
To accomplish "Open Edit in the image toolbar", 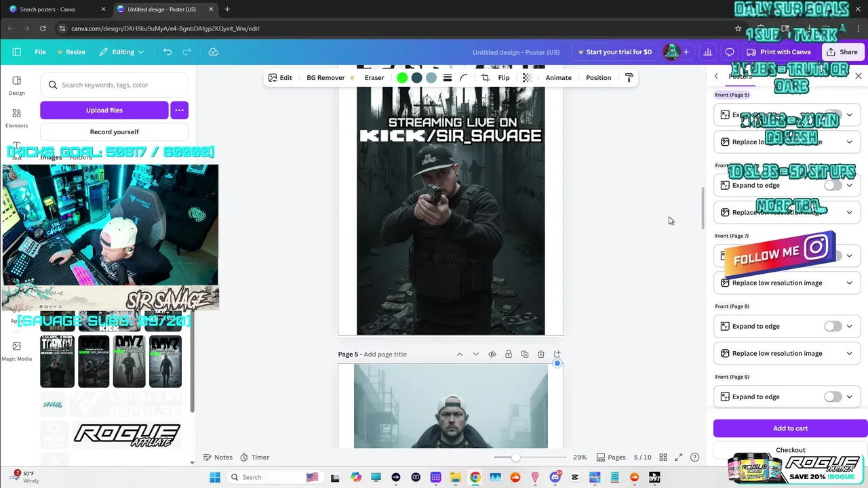I will pyautogui.click(x=280, y=78).
